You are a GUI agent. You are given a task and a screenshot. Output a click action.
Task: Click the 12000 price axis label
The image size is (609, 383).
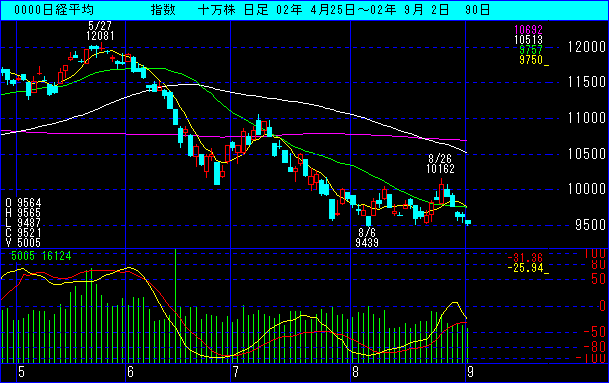pos(587,47)
